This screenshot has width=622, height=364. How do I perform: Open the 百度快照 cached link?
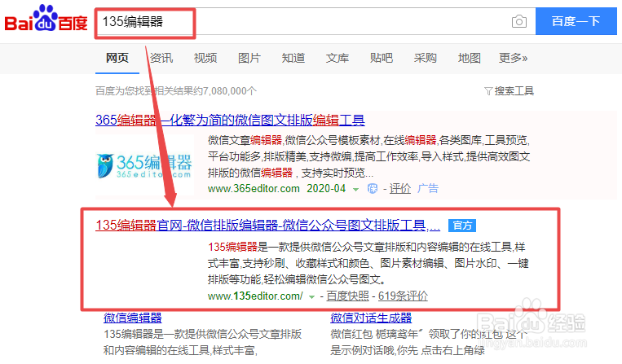(x=347, y=296)
